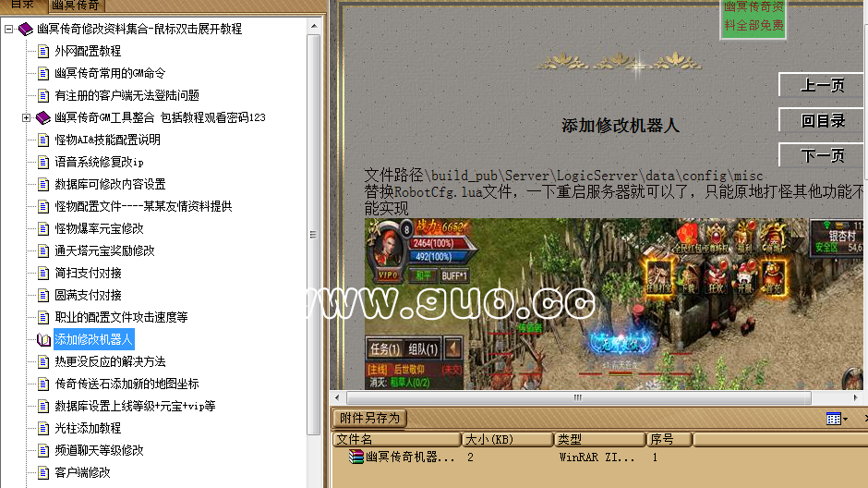
Task: Sort attachments by 序号 column header
Action: tap(669, 439)
